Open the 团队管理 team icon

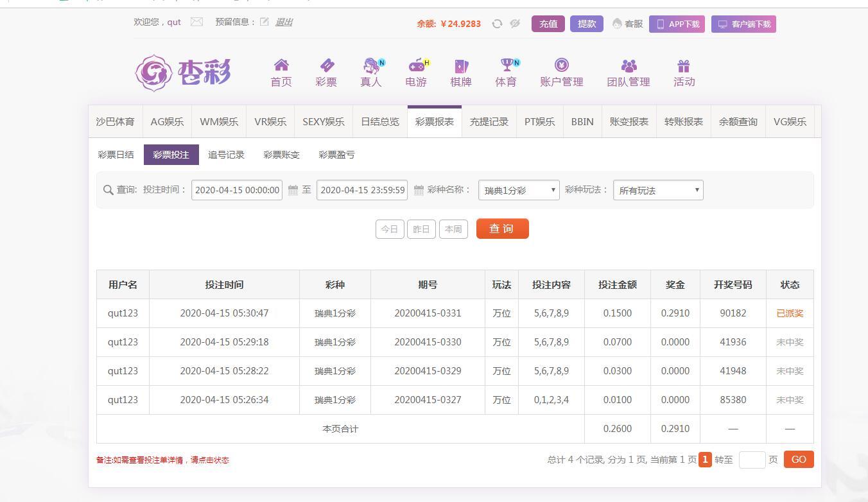[629, 65]
